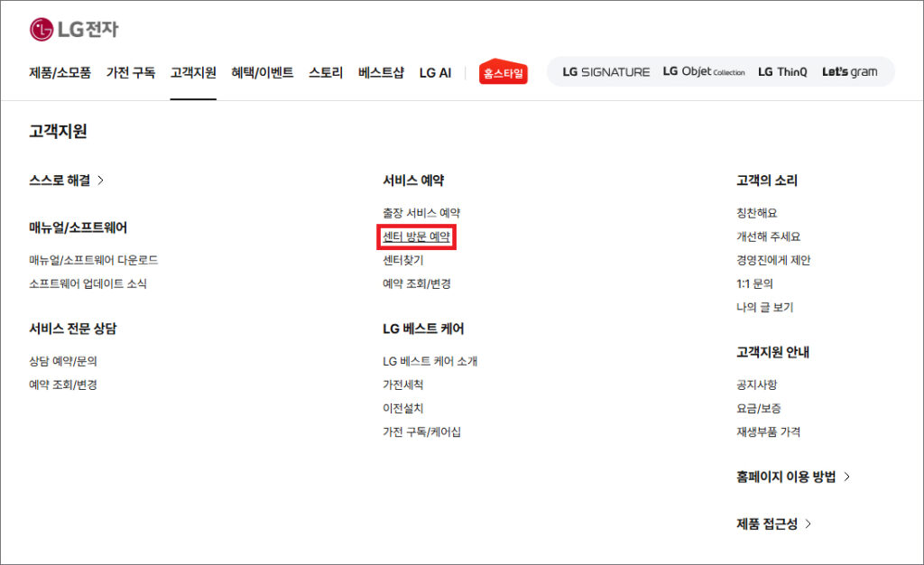The width and height of the screenshot is (924, 565).
Task: Open 가전 구독/케어십 link
Action: pyautogui.click(x=421, y=431)
